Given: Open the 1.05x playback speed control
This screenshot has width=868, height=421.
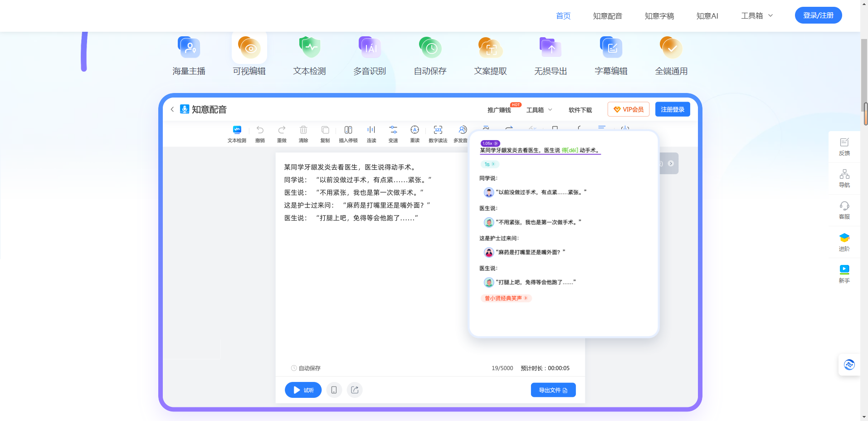Looking at the screenshot, I should [490, 143].
